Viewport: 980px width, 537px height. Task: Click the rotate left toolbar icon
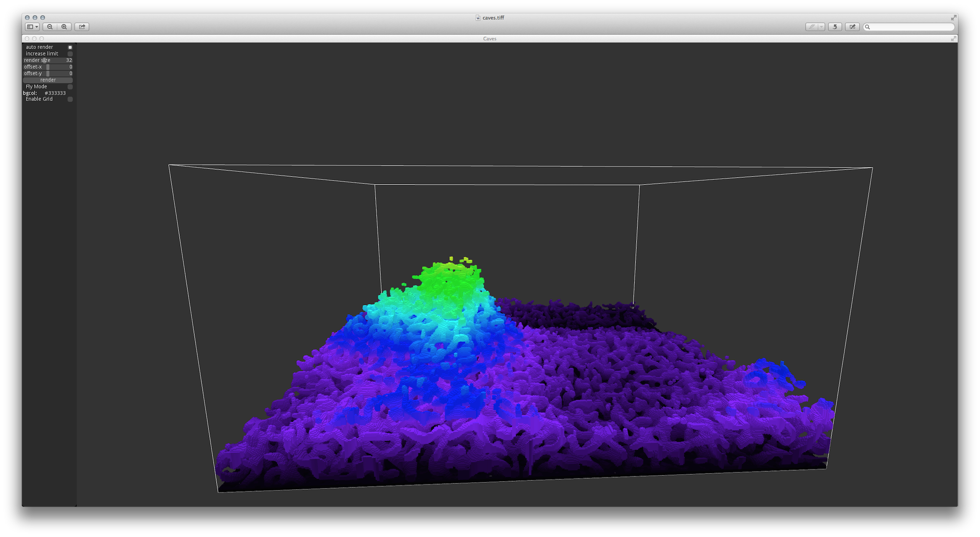coord(835,27)
